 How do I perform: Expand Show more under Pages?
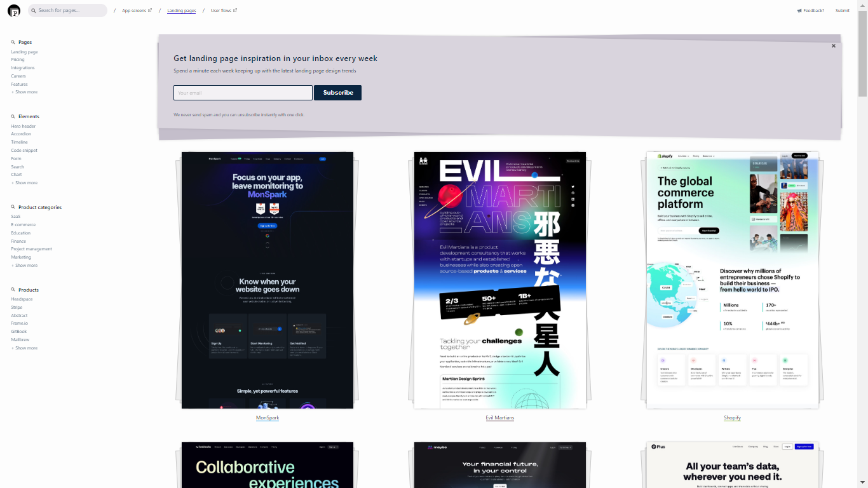click(24, 92)
